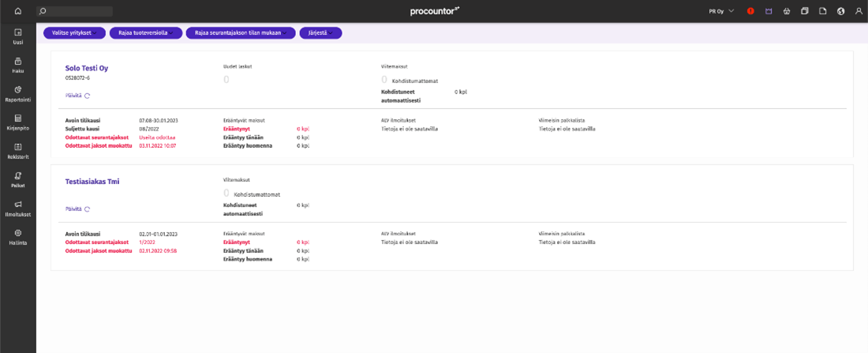
Task: Click Erääntynyt label in Testiasiakas Tmi card
Action: 237,242
